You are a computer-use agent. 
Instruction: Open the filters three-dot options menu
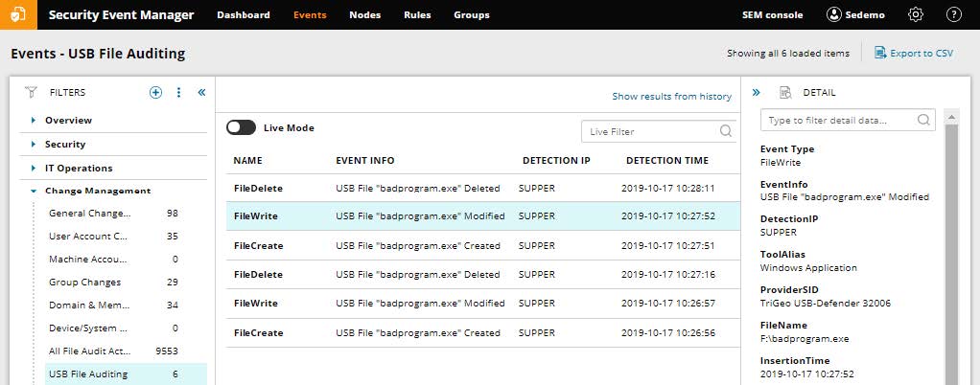pyautogui.click(x=178, y=92)
